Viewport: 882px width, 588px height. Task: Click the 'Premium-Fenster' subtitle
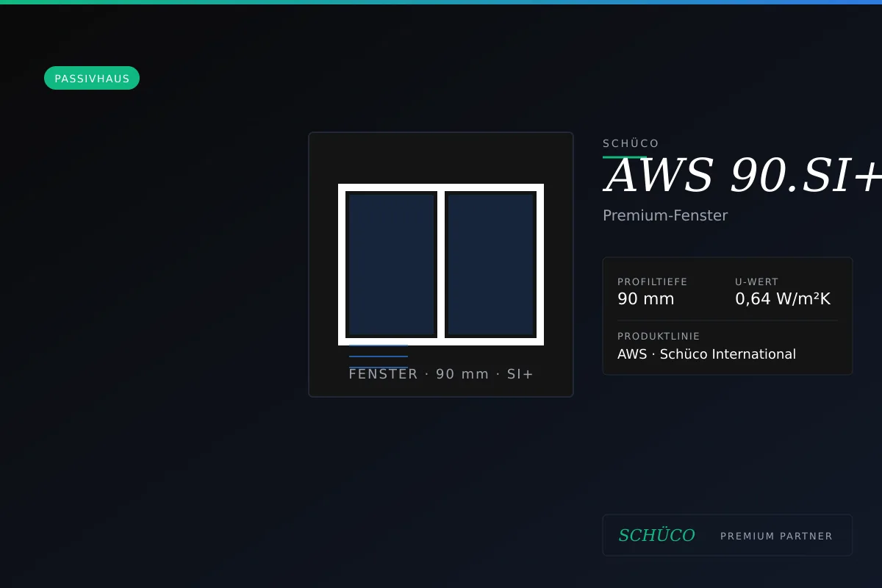point(665,215)
